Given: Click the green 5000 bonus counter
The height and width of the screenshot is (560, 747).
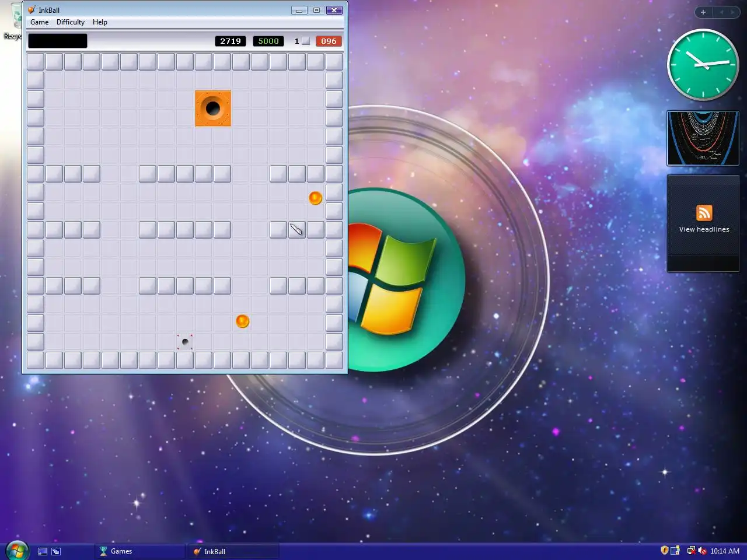Looking at the screenshot, I should coord(268,41).
